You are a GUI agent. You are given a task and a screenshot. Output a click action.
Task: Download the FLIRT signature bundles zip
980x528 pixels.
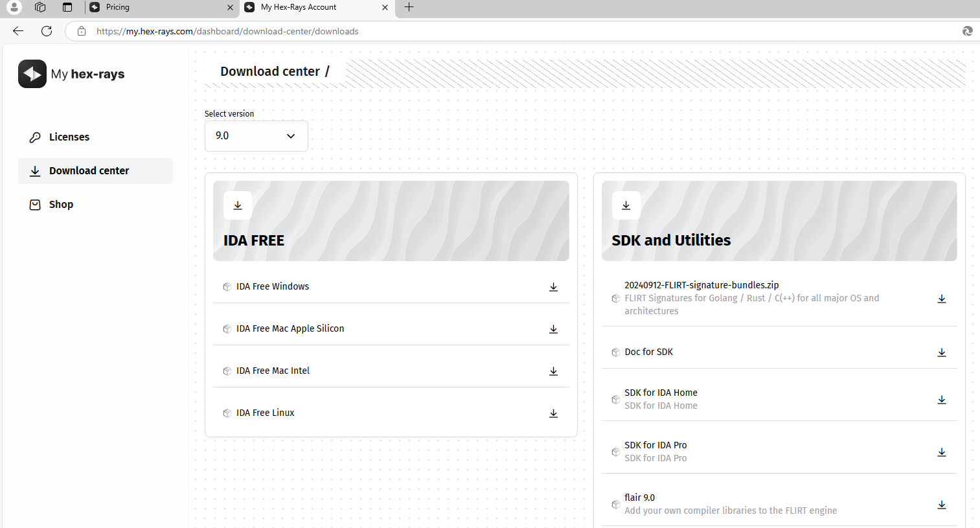tap(942, 299)
